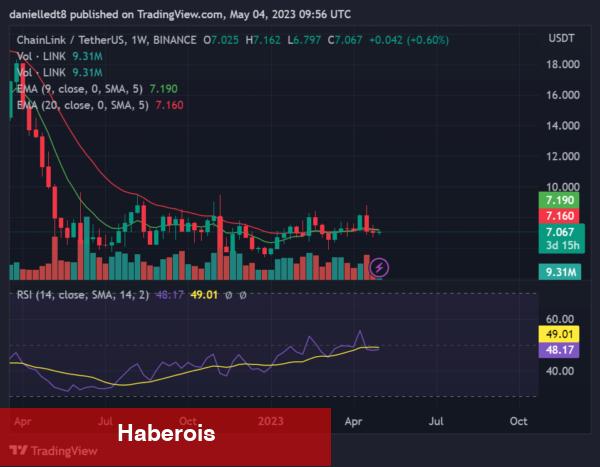Click the yellow 49.01 RSI axis label
The height and width of the screenshot is (467, 600).
coord(559,334)
